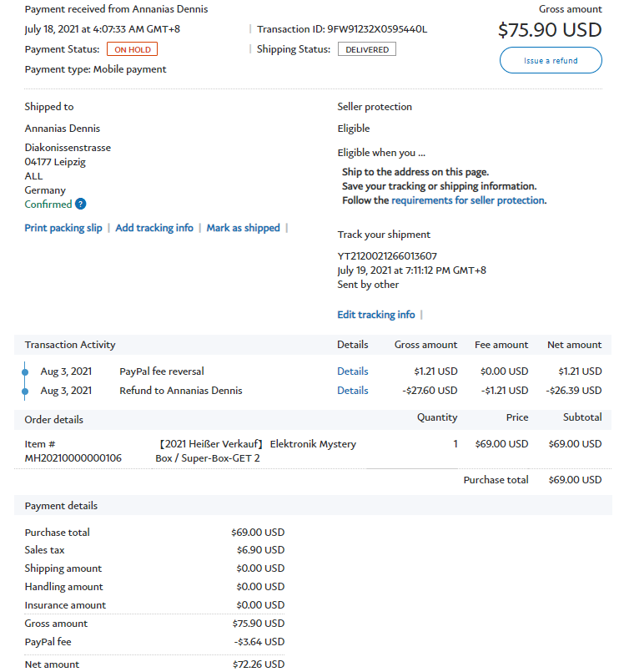
Task: Click the ON HOLD payment status badge
Action: tap(132, 50)
